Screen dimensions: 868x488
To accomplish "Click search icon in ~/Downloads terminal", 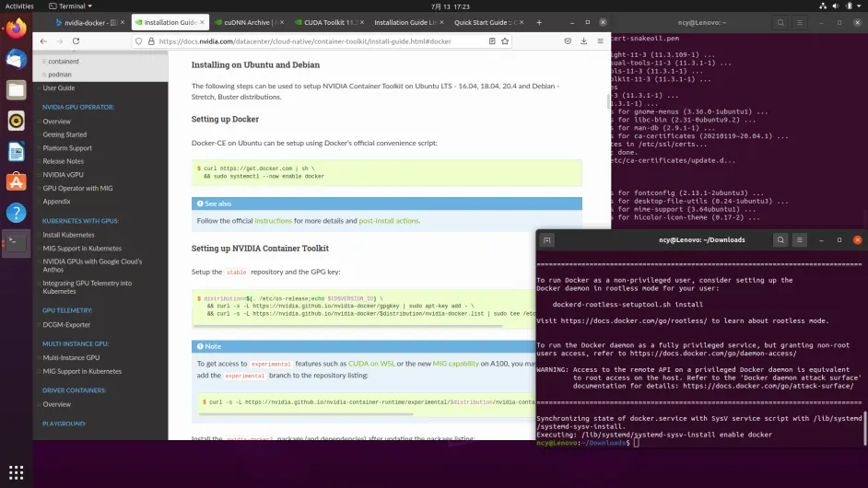I will coord(780,239).
